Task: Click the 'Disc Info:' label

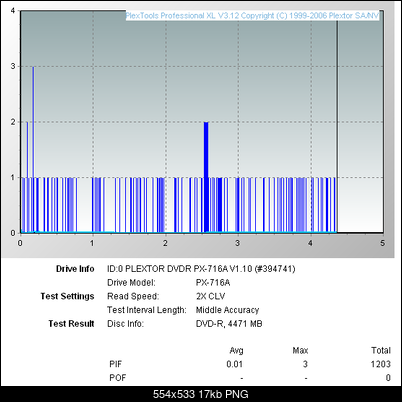Action: 125,324
